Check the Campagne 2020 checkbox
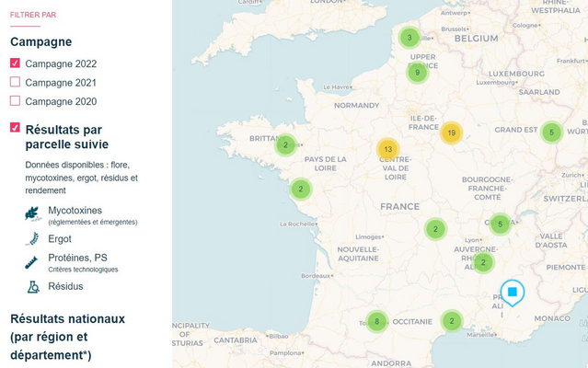The width and height of the screenshot is (588, 368). 15,101
